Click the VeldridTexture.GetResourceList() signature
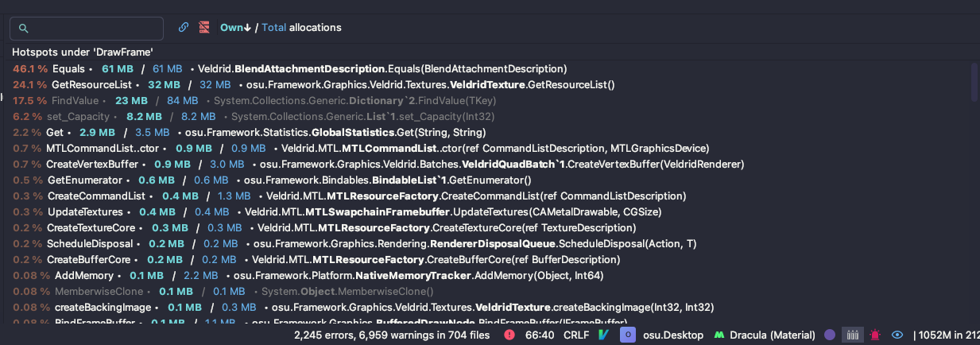Screen dimensions: 980x345 [x=430, y=84]
